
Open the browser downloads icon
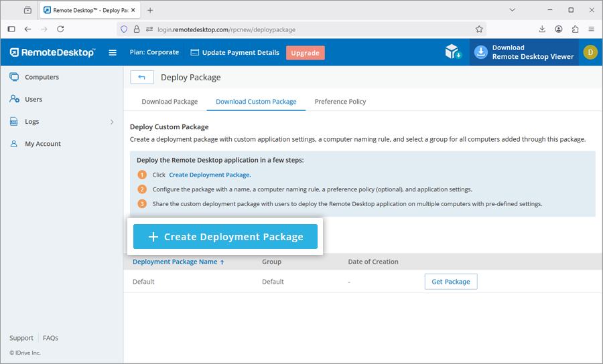542,29
